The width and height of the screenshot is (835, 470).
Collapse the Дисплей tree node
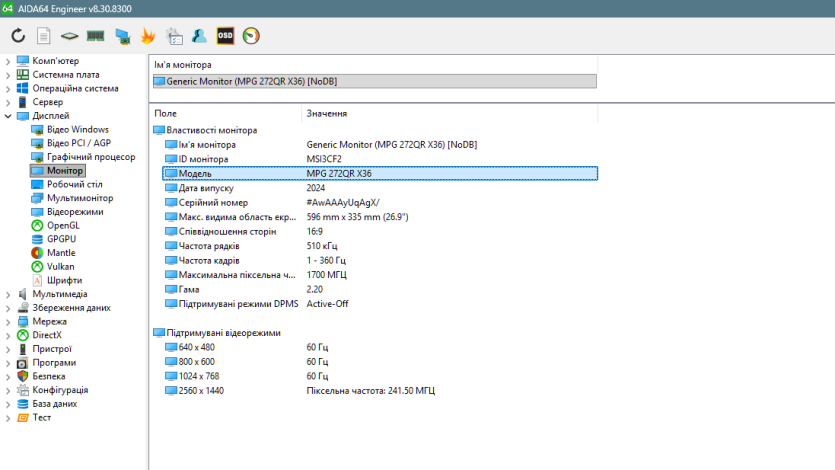pos(8,116)
